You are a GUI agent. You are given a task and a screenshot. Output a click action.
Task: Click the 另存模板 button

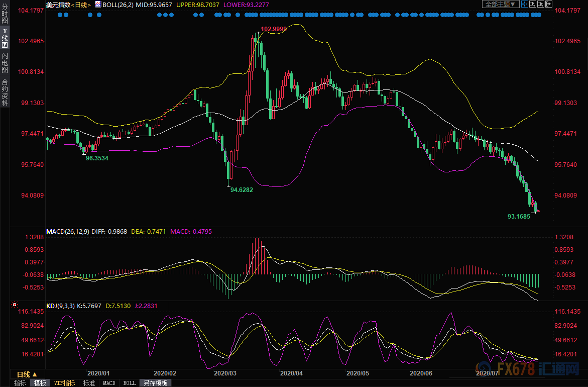[x=156, y=383]
